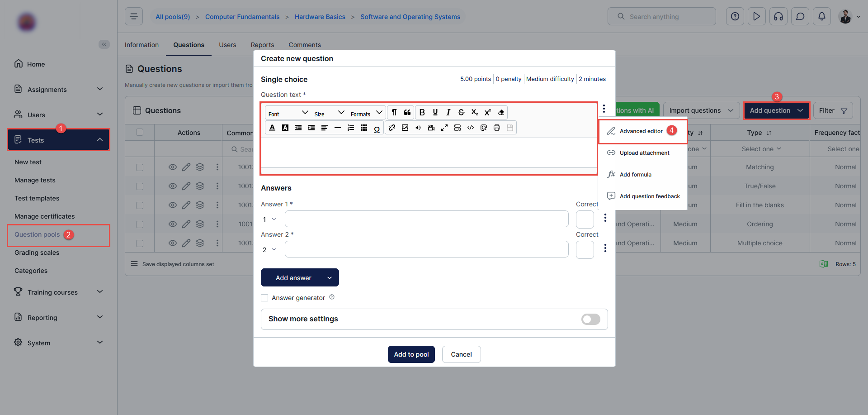Click the print icon in the editor toolbar

tap(497, 128)
